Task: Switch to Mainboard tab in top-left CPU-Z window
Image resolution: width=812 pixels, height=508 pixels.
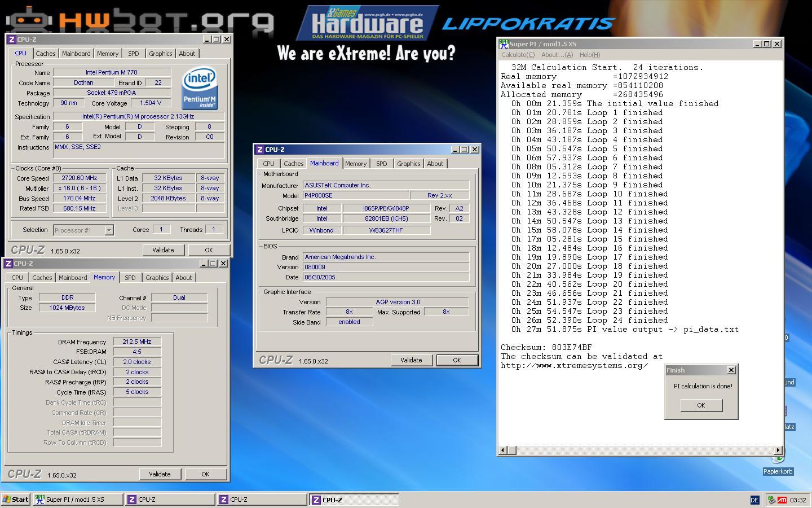Action: click(x=76, y=54)
